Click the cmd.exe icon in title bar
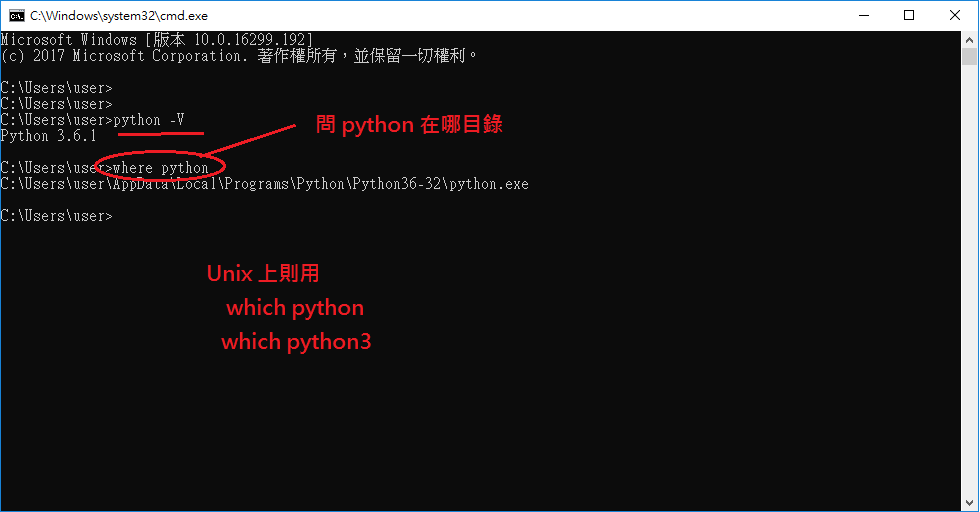 pos(17,16)
